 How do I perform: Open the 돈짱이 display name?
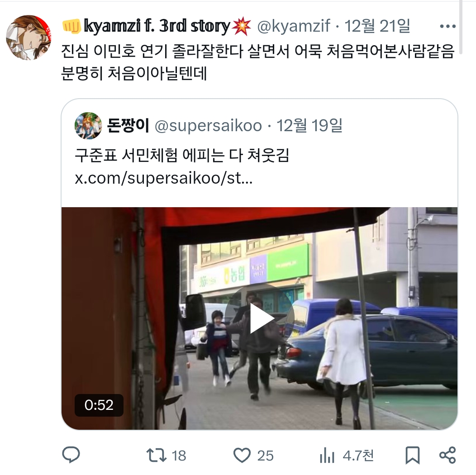(x=128, y=125)
